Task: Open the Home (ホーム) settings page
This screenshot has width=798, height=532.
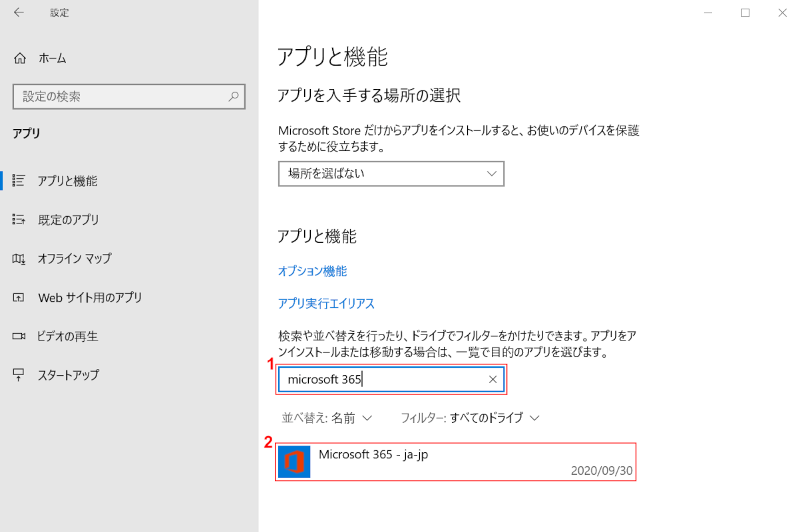Action: tap(52, 59)
